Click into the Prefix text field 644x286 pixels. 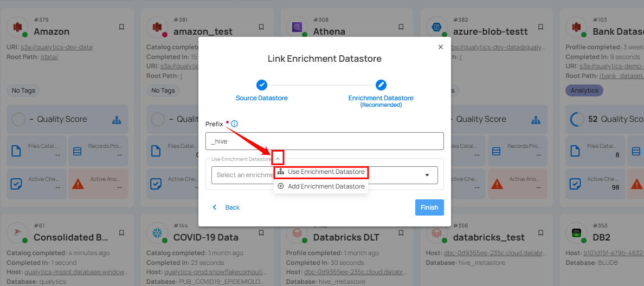point(324,141)
